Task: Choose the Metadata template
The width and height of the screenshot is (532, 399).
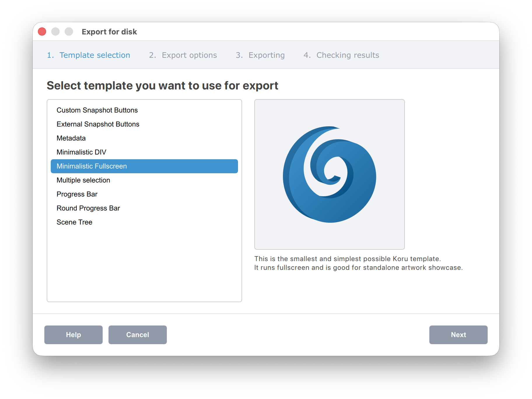Action: 144,138
